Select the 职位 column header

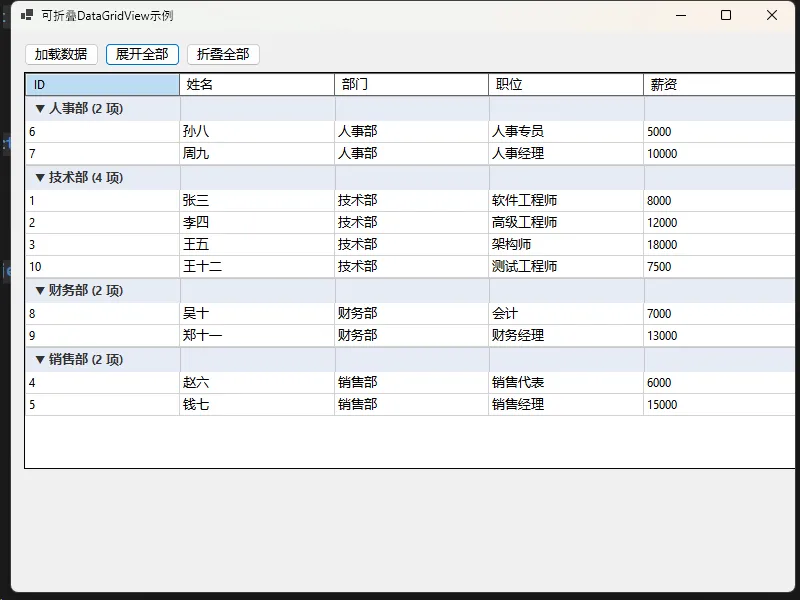click(566, 85)
